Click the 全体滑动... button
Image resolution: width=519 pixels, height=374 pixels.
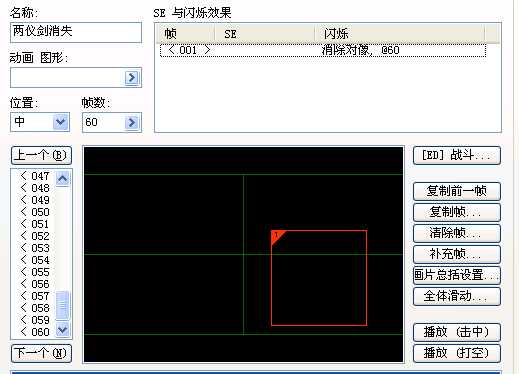tap(457, 296)
